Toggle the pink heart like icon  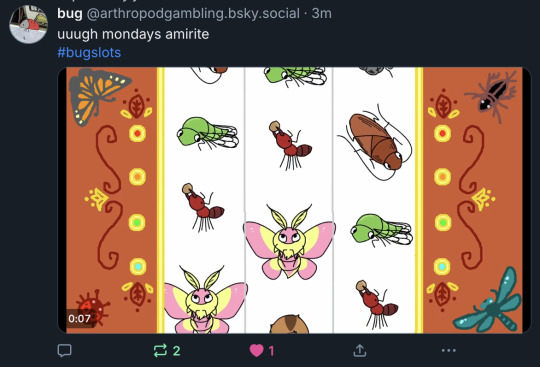257,350
